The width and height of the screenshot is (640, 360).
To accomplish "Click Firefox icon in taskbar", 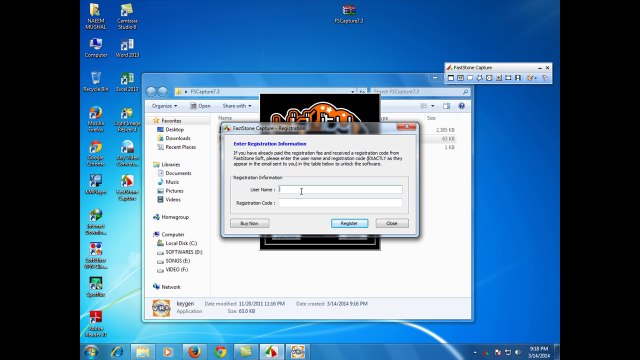I will [x=194, y=351].
